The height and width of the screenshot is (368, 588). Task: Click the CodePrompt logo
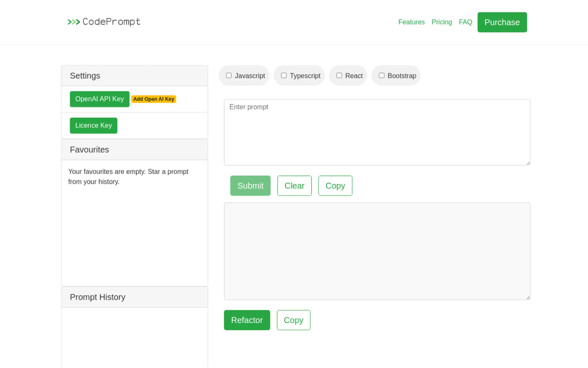104,22
